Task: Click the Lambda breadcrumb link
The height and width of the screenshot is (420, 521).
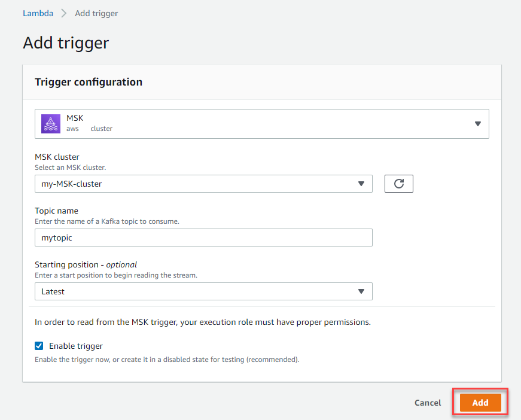Action: [38, 13]
